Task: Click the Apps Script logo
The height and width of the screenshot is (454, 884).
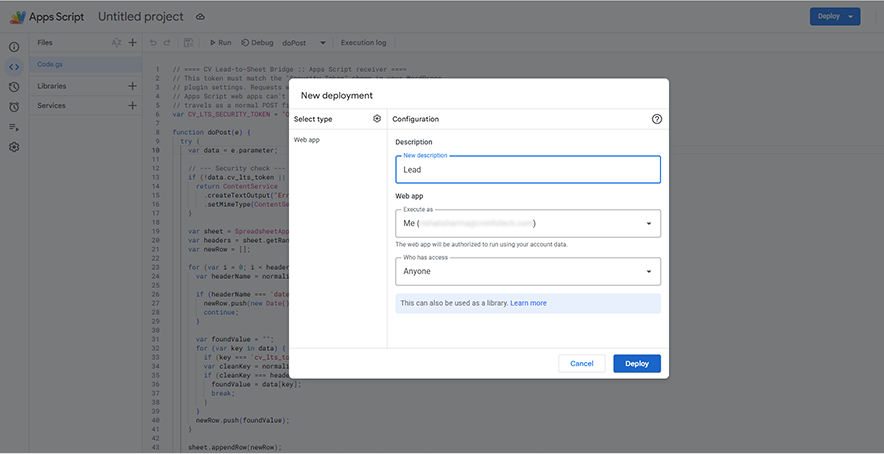Action: (17, 17)
